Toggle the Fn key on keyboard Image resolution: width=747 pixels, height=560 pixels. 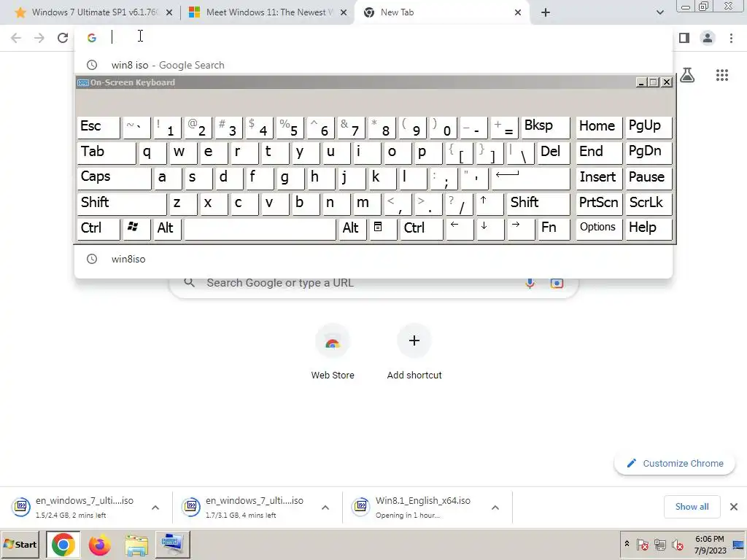[x=554, y=229]
